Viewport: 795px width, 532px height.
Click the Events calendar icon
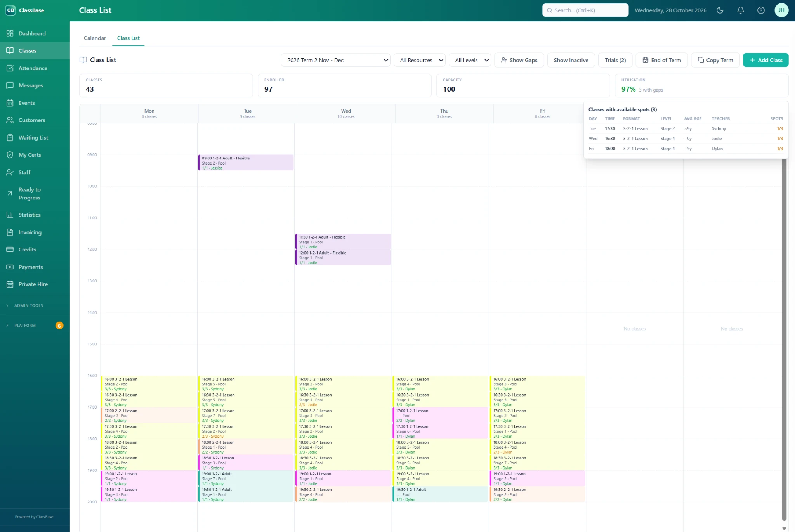pos(10,103)
